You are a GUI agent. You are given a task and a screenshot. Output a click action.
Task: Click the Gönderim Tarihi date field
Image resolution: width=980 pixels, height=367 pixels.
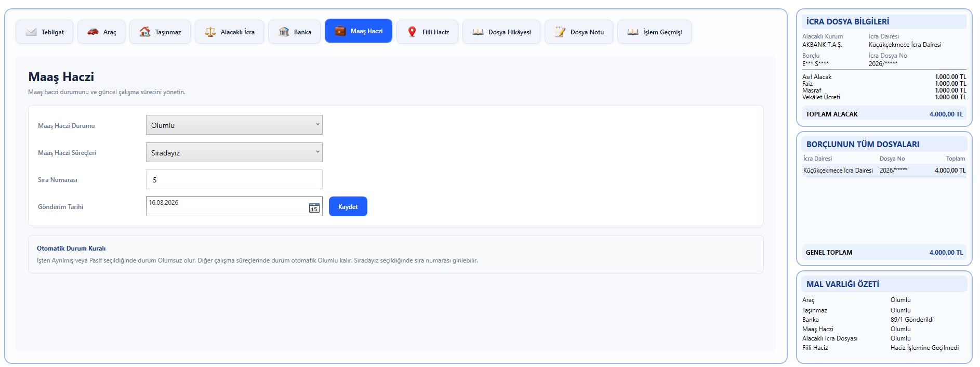[x=234, y=206]
